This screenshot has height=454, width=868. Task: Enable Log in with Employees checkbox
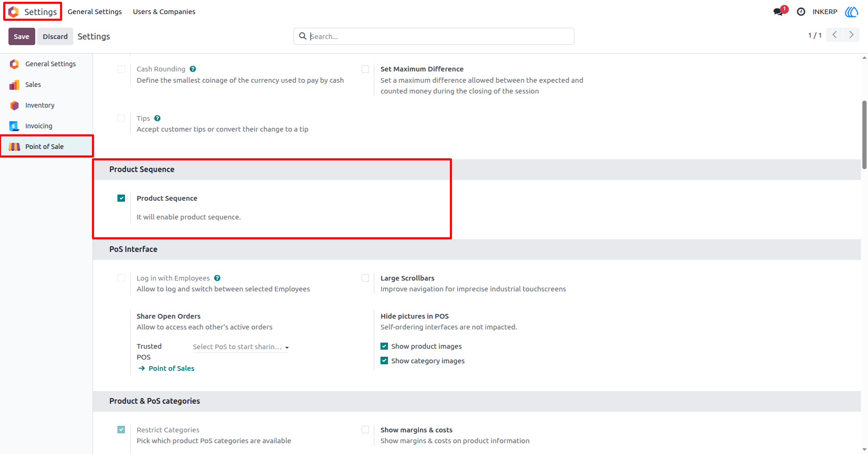coord(121,278)
